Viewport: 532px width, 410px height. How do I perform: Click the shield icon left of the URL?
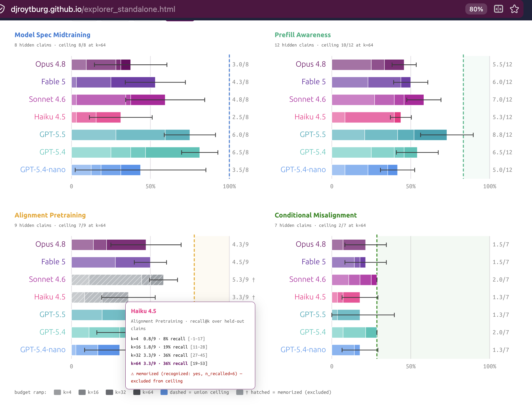(x=2, y=9)
